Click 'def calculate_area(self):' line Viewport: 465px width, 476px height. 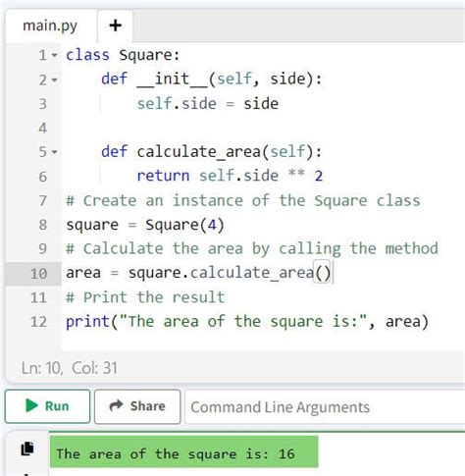click(x=212, y=152)
